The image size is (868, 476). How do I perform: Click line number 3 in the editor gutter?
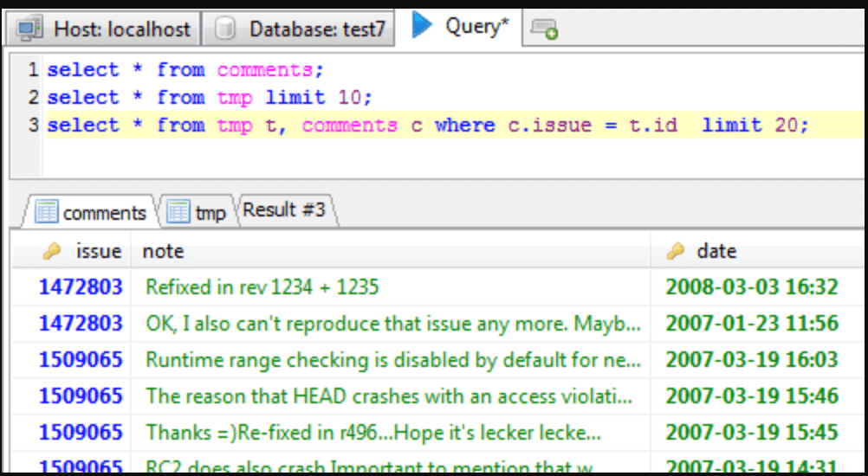click(33, 125)
